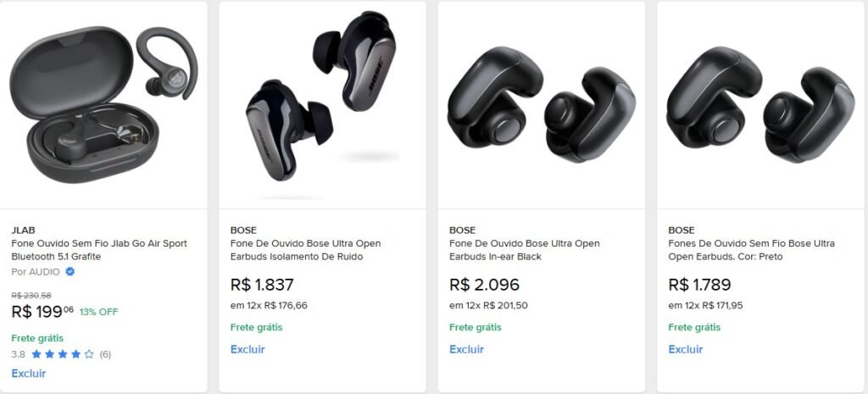The height and width of the screenshot is (394, 868).
Task: Click the JLab star rating icons
Action: click(x=63, y=354)
